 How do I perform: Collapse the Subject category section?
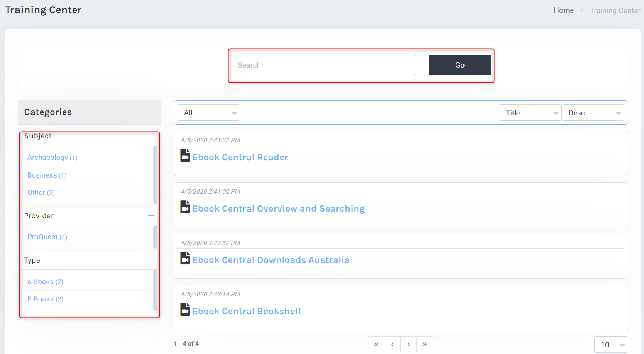coord(151,136)
